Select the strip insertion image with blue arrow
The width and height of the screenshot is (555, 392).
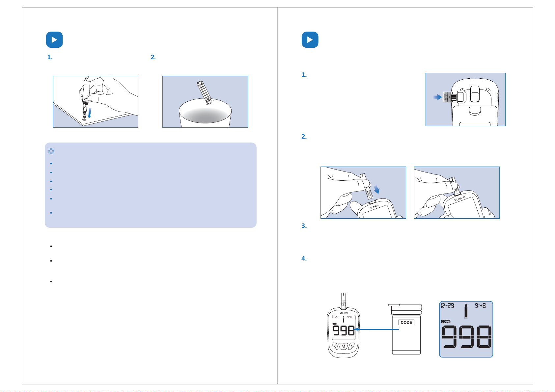pyautogui.click(x=363, y=193)
